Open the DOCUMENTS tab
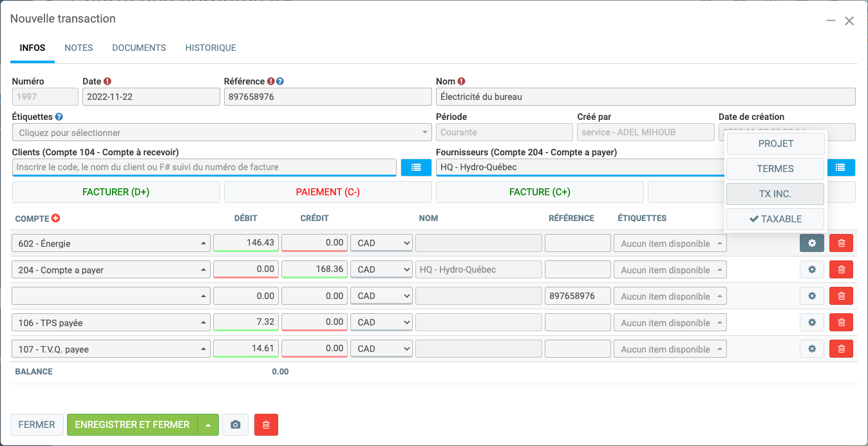Viewport: 868px width, 446px height. point(139,48)
